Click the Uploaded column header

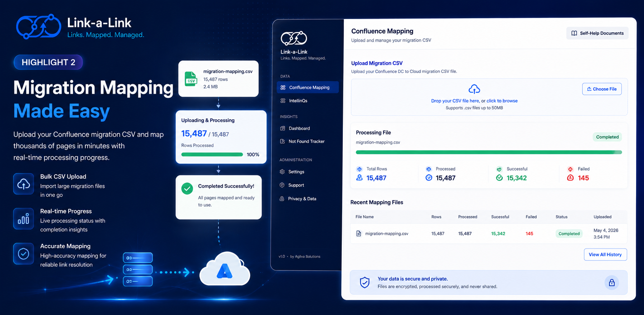click(602, 217)
